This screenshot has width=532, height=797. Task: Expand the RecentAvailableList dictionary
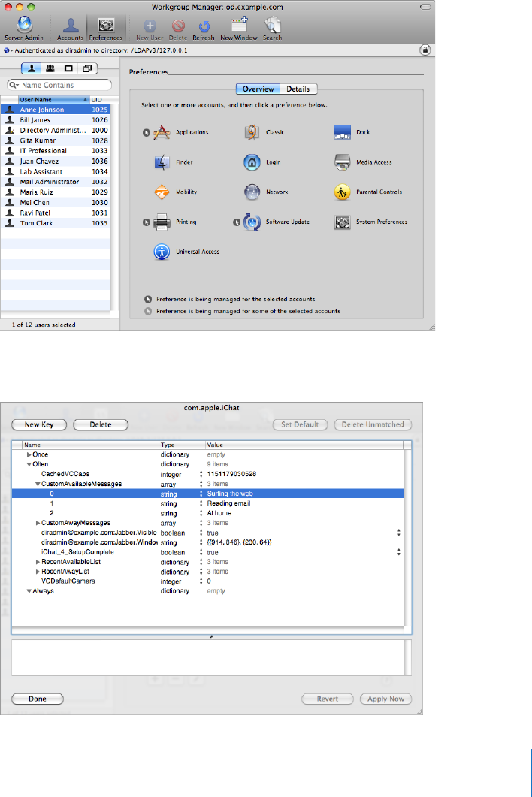(38, 562)
